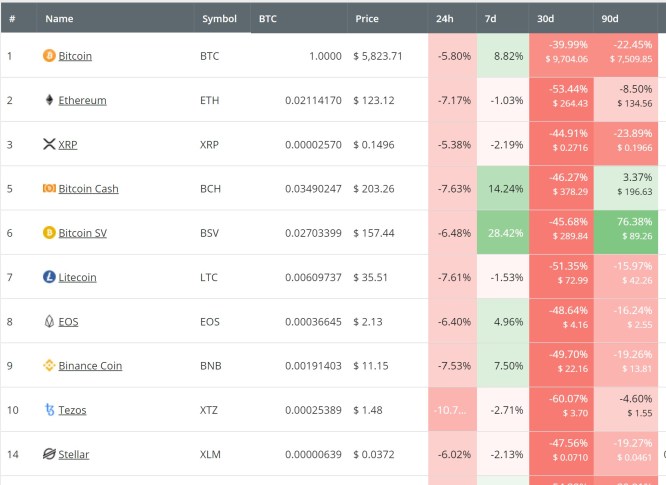The height and width of the screenshot is (485, 666).
Task: Click the Bitcoin Cash logo icon
Action: tap(49, 189)
